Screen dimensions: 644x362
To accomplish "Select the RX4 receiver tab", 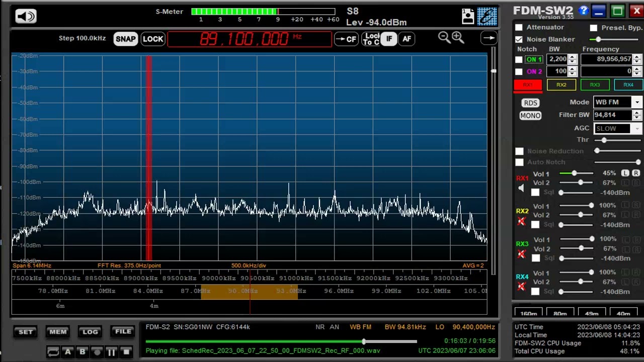I will 628,85.
